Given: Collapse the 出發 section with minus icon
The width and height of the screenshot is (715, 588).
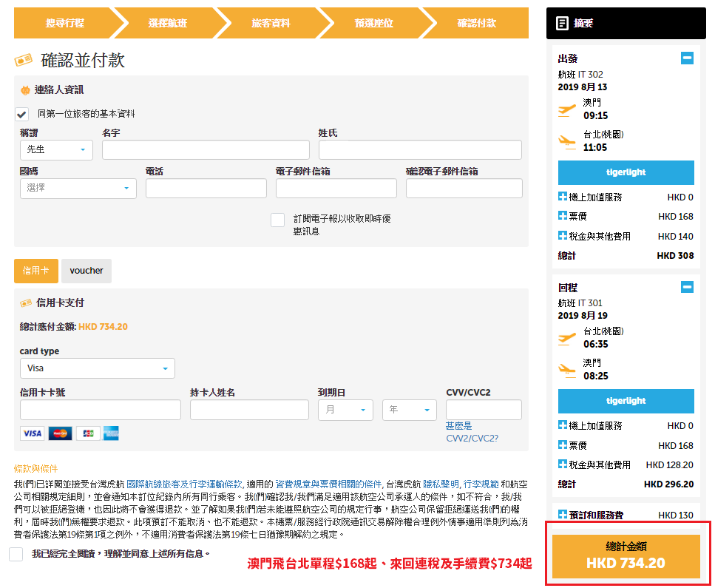Looking at the screenshot, I should coord(687,58).
